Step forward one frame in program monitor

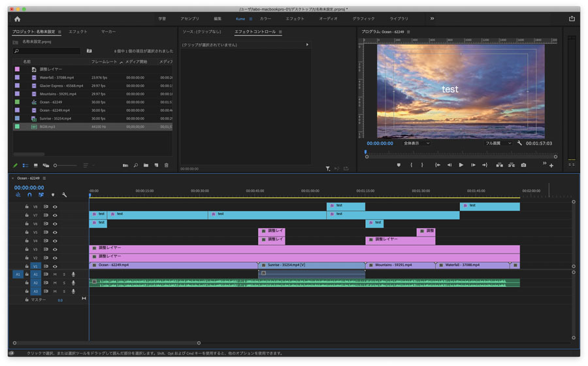point(473,165)
